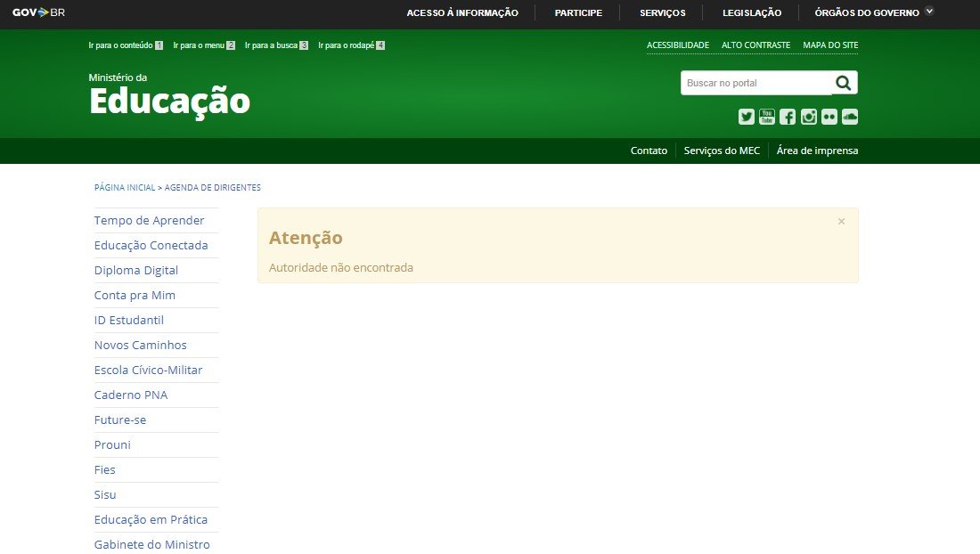Open the Mapa do Site link

point(830,45)
